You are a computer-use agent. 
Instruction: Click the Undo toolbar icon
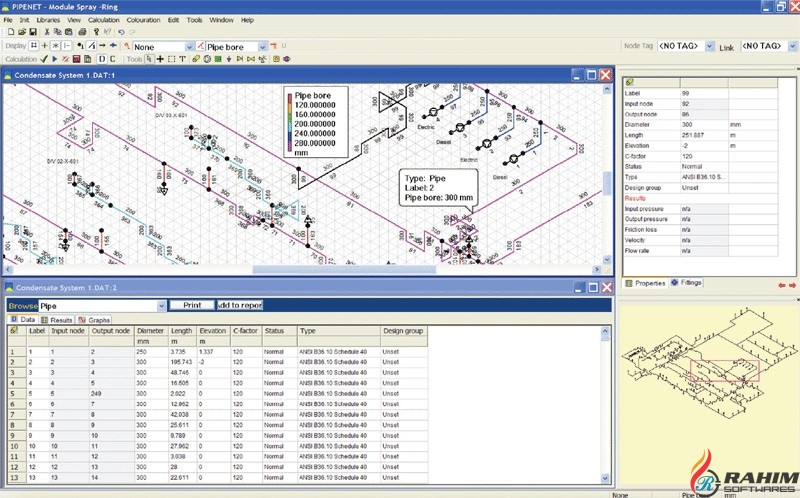click(x=120, y=32)
